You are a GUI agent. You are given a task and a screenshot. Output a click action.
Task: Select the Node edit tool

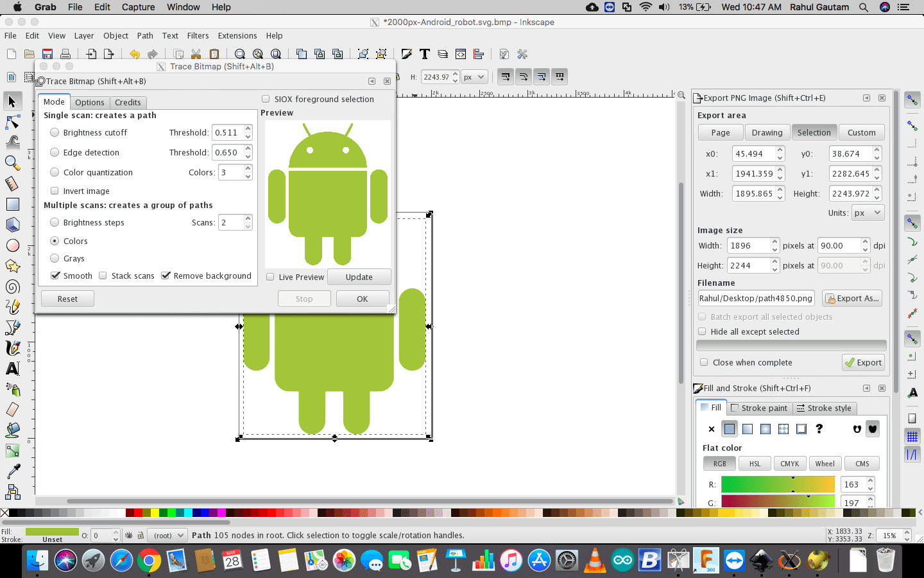point(12,122)
